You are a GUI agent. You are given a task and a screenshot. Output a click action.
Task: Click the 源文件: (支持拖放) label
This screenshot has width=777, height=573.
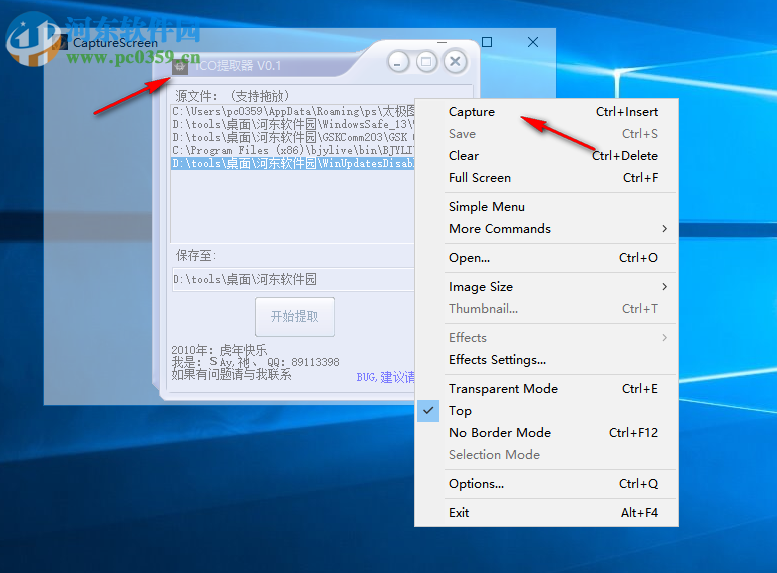[232, 96]
